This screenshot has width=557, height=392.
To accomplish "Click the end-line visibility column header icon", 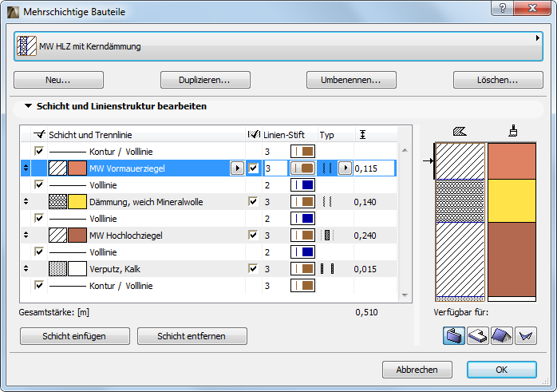I will pyautogui.click(x=254, y=135).
